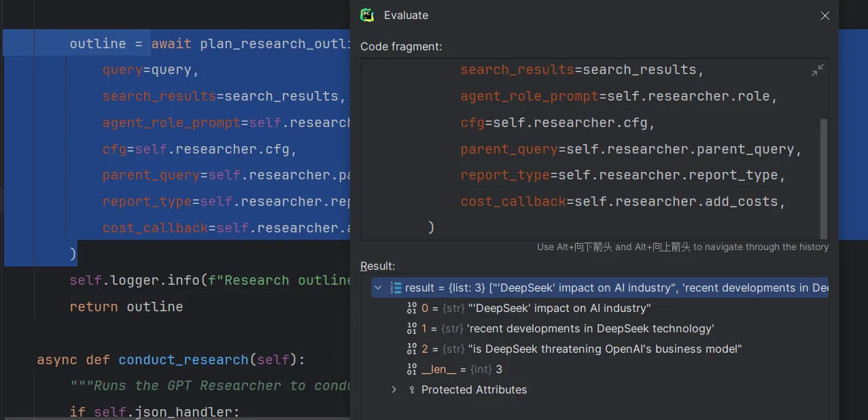Image resolution: width=868 pixels, height=420 pixels.
Task: Click 'return outline' in the editor
Action: point(126,307)
